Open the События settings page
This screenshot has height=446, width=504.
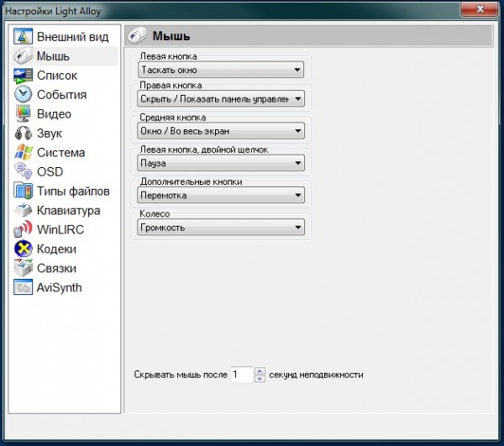coord(65,95)
